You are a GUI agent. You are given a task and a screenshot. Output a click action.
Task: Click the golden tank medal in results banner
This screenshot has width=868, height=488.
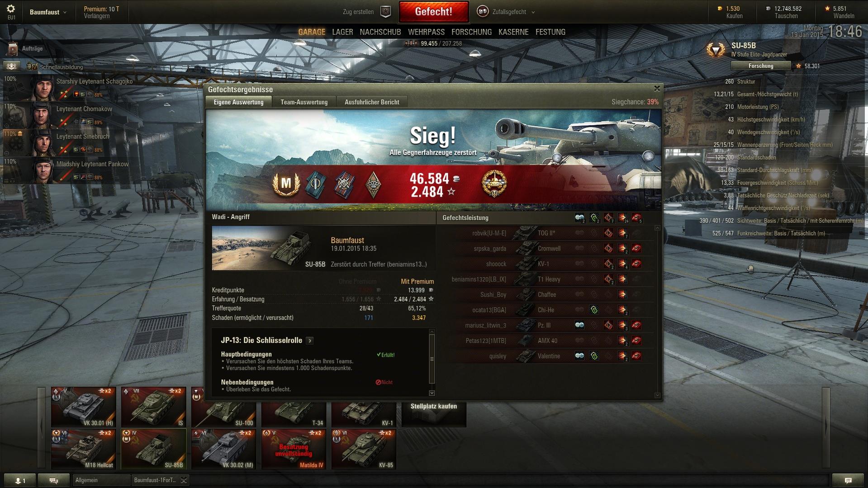point(494,184)
